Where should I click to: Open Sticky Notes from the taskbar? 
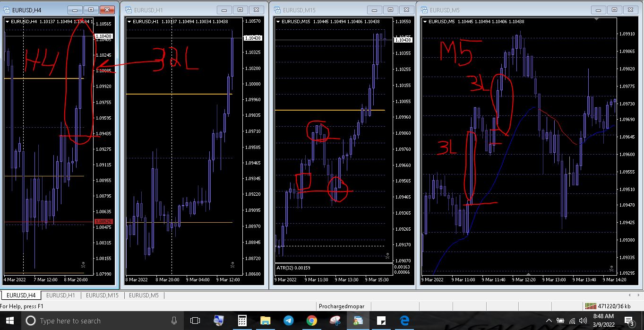tap(381, 321)
